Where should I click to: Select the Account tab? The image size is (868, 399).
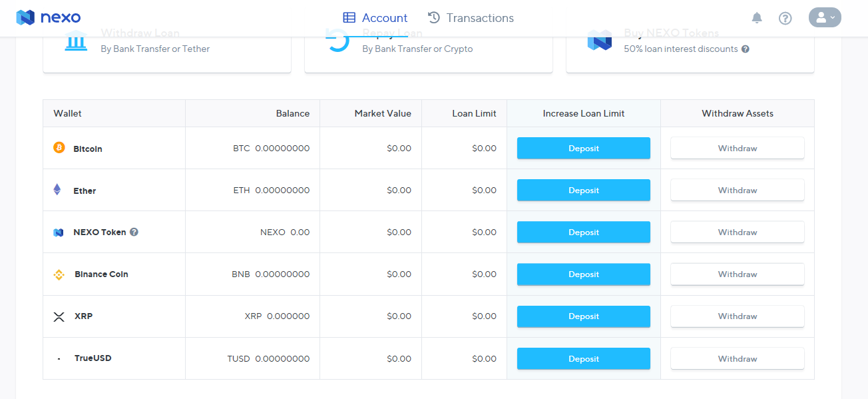375,18
